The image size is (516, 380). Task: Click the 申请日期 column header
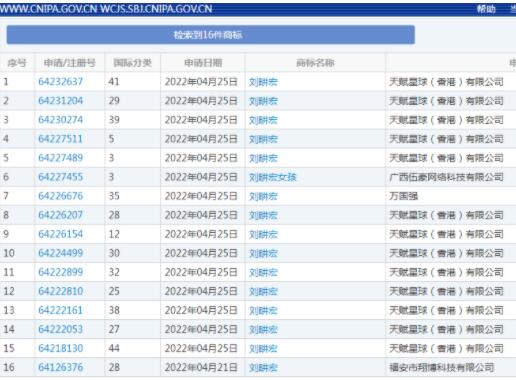[x=203, y=63]
